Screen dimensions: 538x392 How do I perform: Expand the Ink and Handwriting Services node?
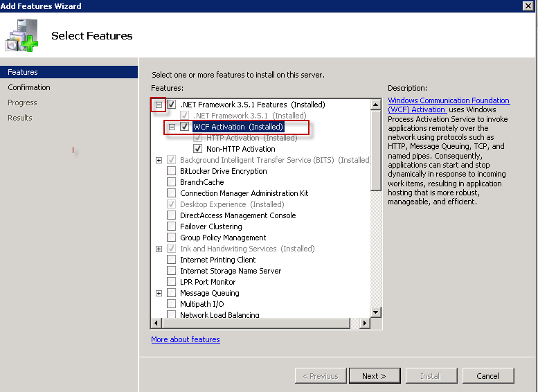tap(159, 249)
